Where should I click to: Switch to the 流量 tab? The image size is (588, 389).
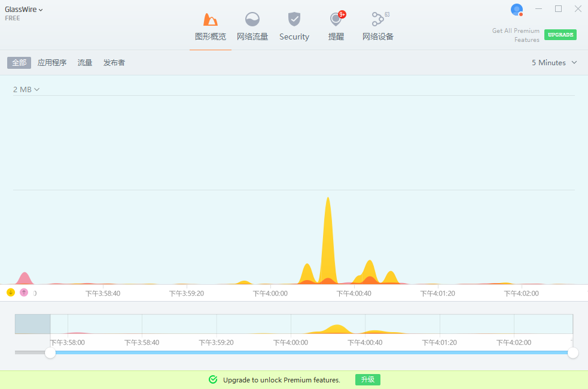(85, 63)
